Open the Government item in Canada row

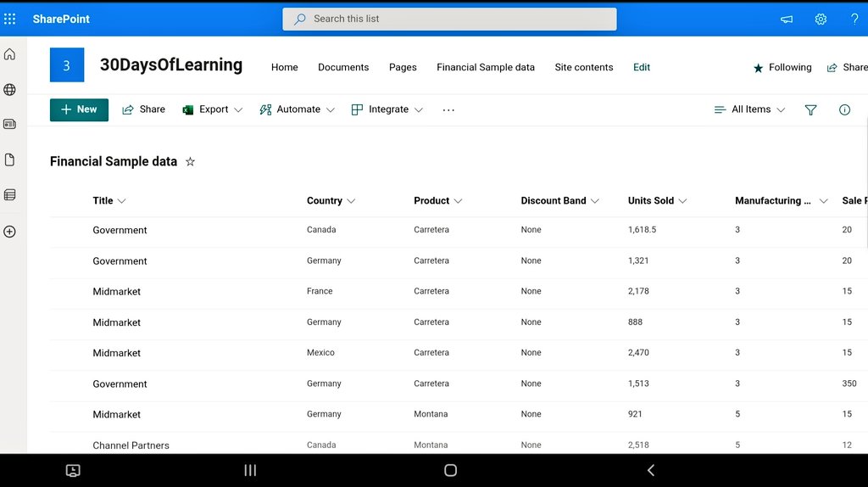120,230
